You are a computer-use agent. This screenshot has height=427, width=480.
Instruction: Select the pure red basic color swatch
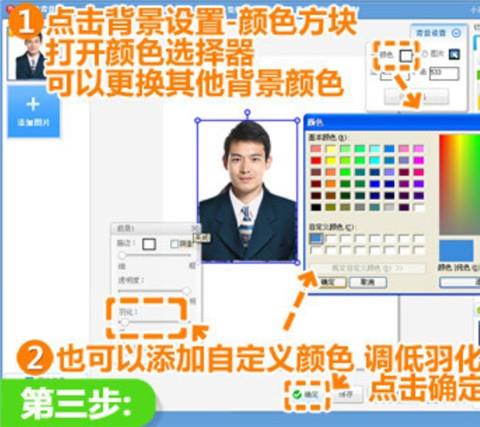(x=316, y=160)
